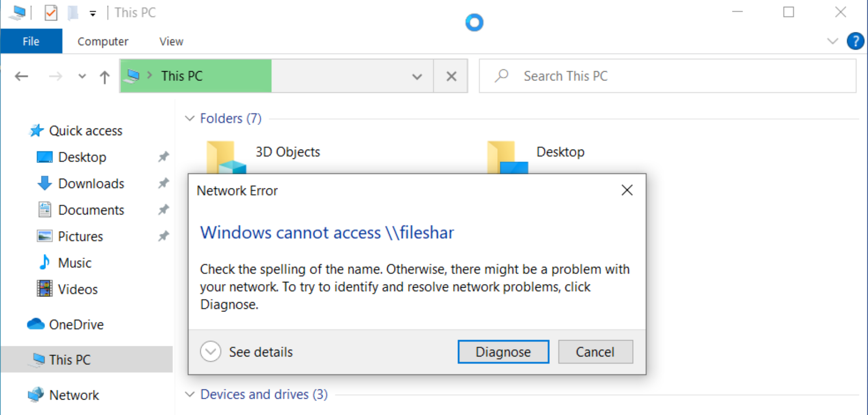Click the pin icon next to Documents
The width and height of the screenshot is (868, 415).
click(163, 210)
